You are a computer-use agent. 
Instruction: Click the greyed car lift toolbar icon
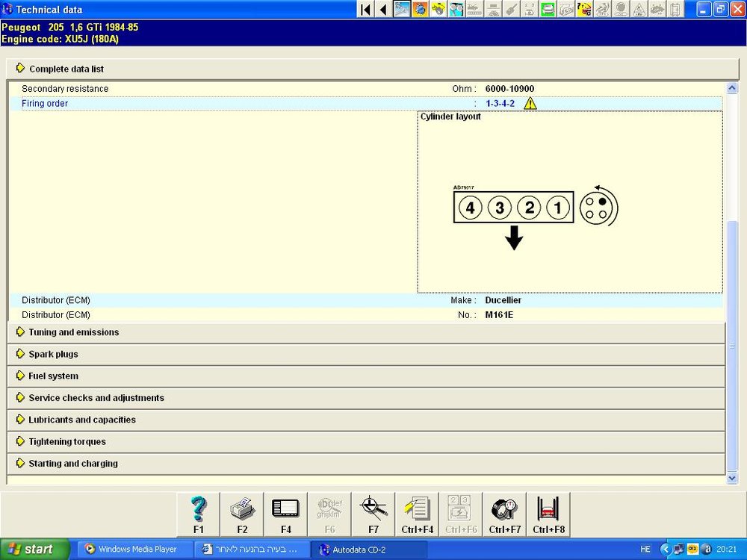675,9
